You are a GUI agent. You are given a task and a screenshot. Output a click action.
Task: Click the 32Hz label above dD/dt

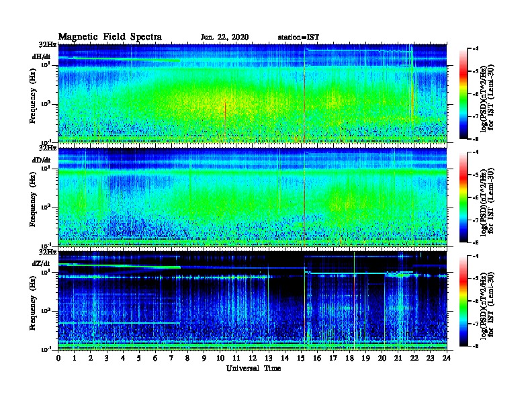48,148
